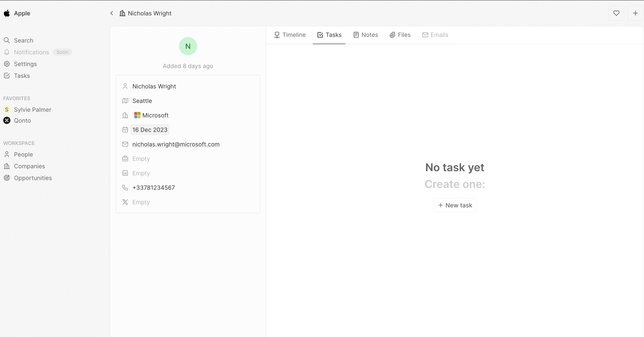
Task: Open Companies in the sidebar
Action: [29, 166]
